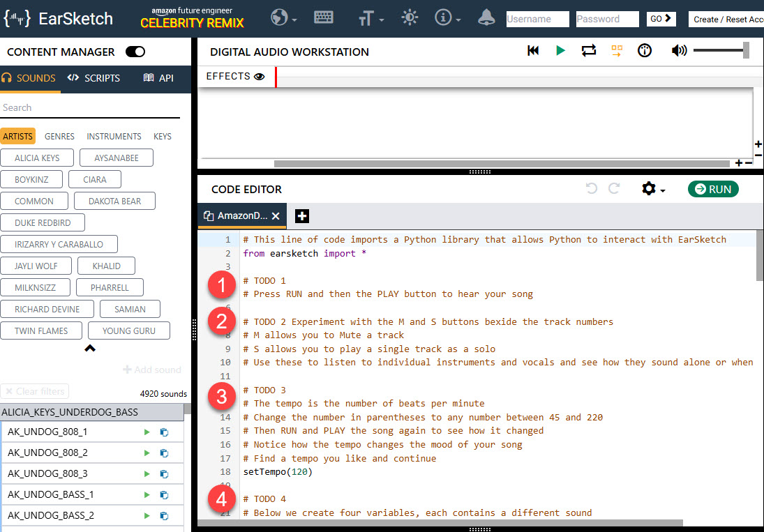Toggle the Content Manager switch
Screen dimensions: 764x532
point(135,52)
